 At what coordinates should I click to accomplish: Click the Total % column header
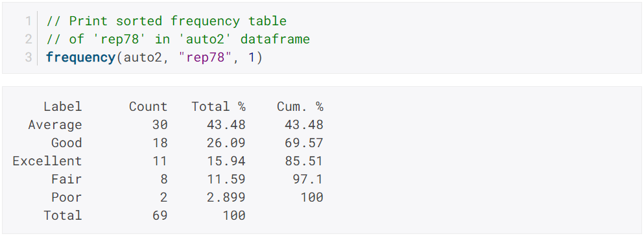point(219,107)
